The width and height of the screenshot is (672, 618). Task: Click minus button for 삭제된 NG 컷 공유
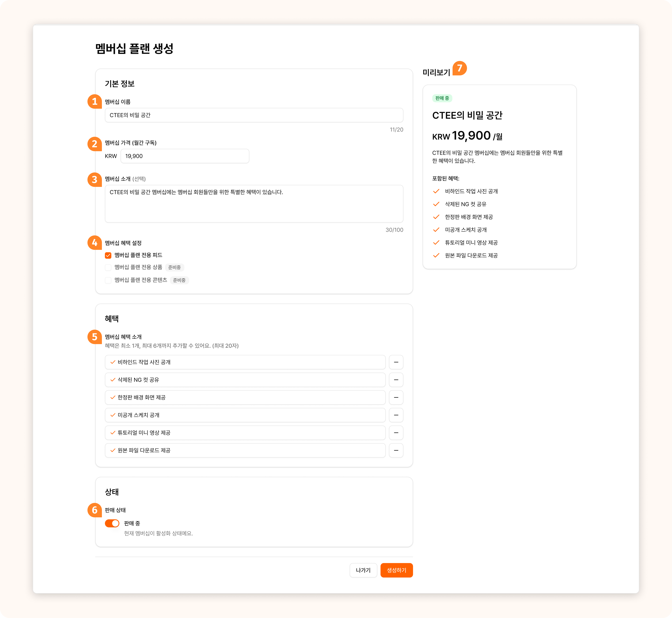click(x=396, y=380)
